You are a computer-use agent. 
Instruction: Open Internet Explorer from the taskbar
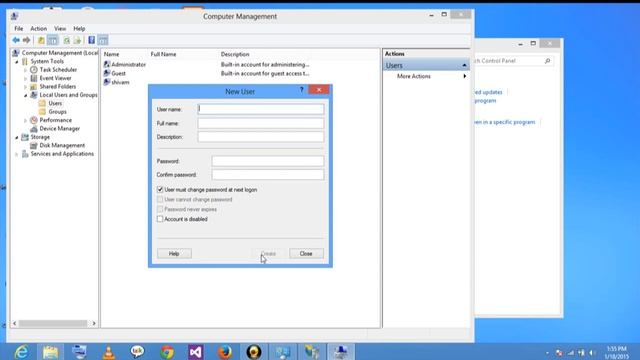coord(21,351)
